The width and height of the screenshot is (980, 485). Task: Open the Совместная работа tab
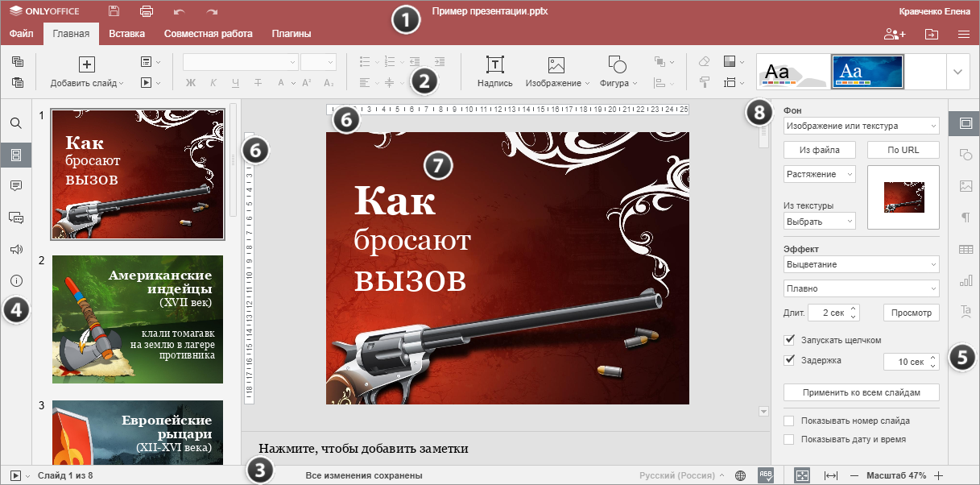click(x=208, y=34)
